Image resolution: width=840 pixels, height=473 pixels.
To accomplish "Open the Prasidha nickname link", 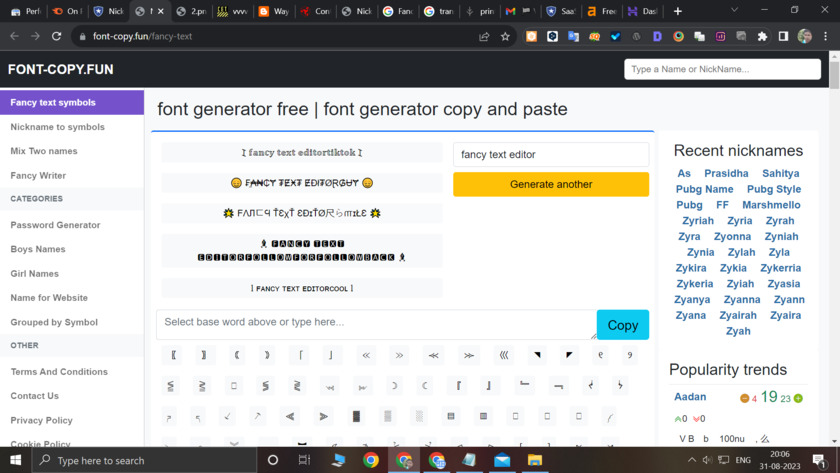I will click(x=726, y=173).
